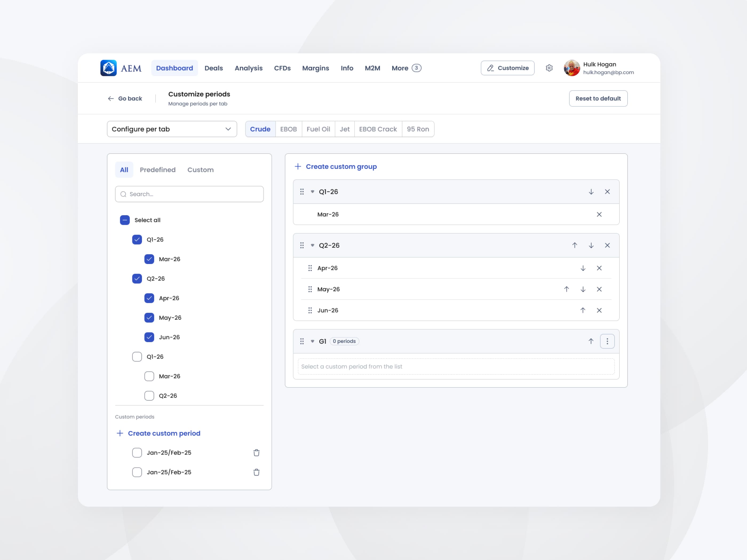747x560 pixels.
Task: Move G1 group up arrow
Action: click(591, 341)
